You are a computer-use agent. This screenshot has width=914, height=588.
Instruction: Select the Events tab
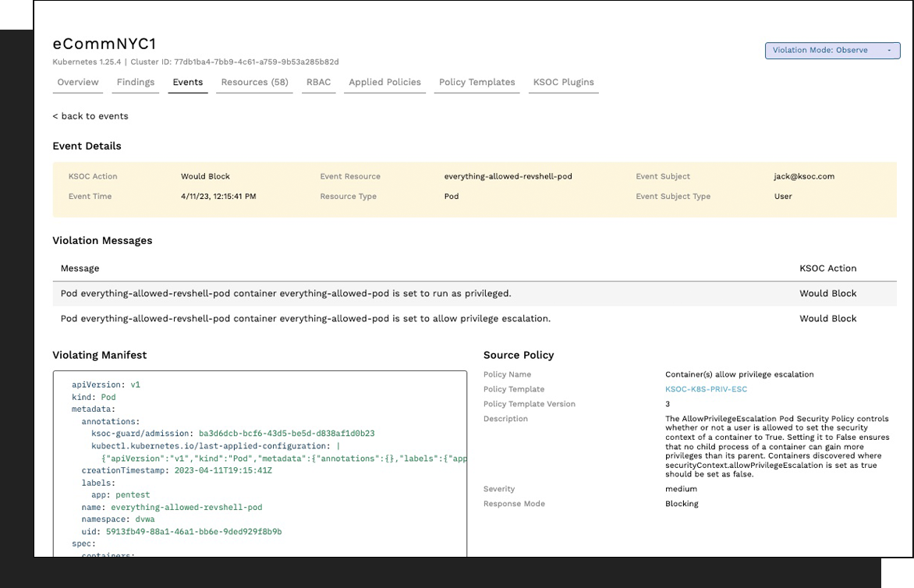188,82
